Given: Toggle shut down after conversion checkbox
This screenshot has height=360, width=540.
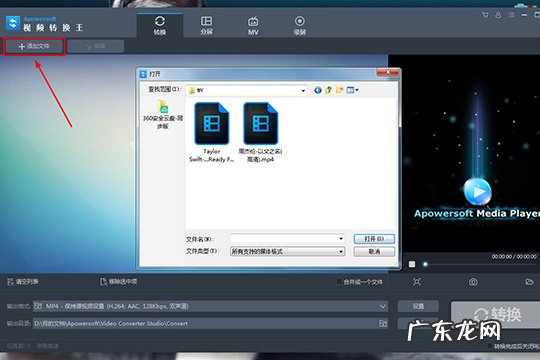Looking at the screenshot, I should pos(490,346).
